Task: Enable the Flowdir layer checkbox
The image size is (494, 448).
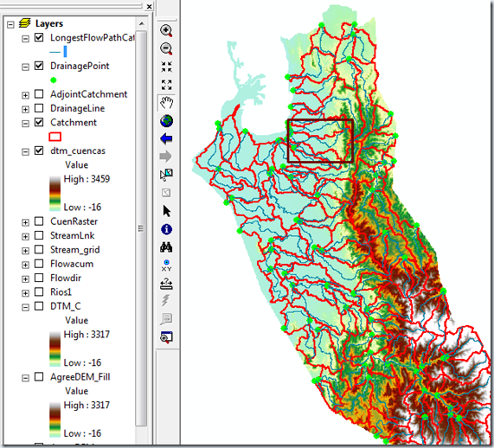Action: 39,278
